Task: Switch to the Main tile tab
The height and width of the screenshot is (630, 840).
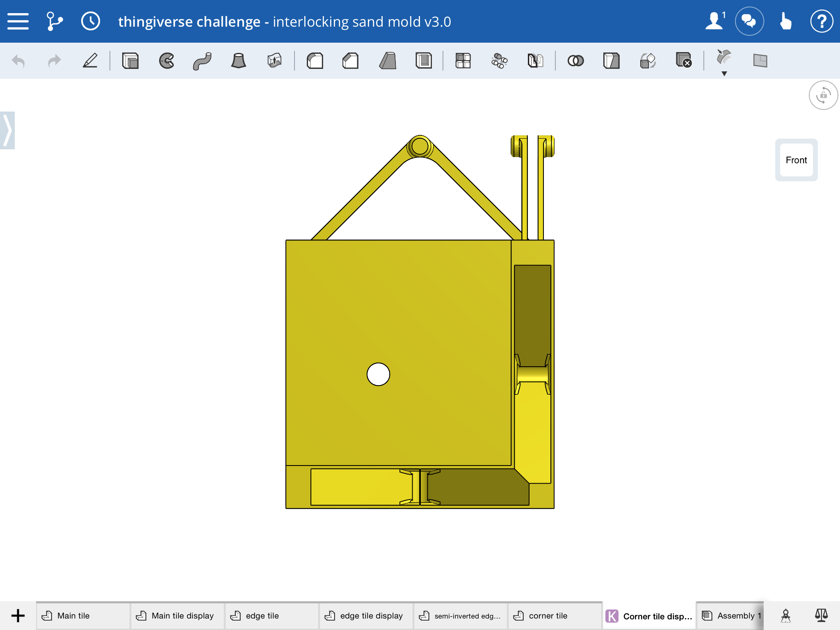Action: [x=83, y=616]
